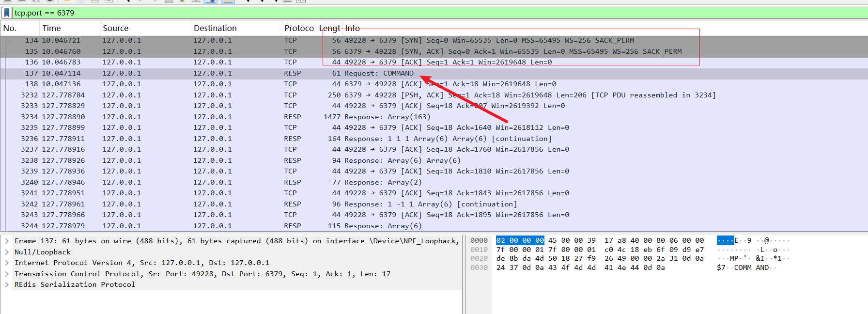
Task: Click the display filter bookmark icon
Action: pos(7,13)
